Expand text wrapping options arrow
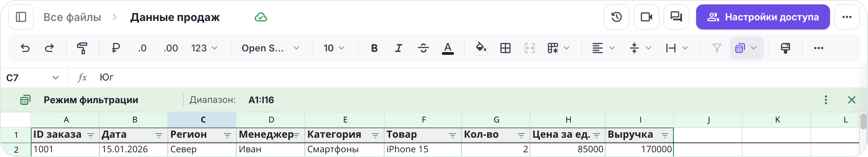Viewport: 868px width, 157px height. [x=685, y=48]
